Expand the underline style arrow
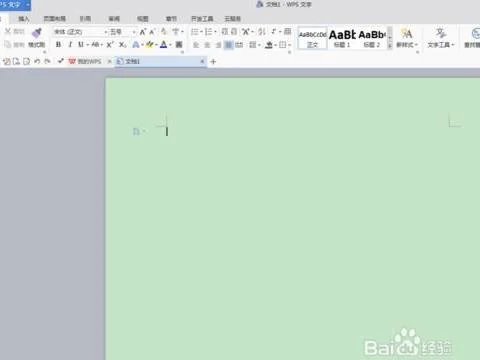This screenshot has width=480, height=360. click(x=88, y=45)
